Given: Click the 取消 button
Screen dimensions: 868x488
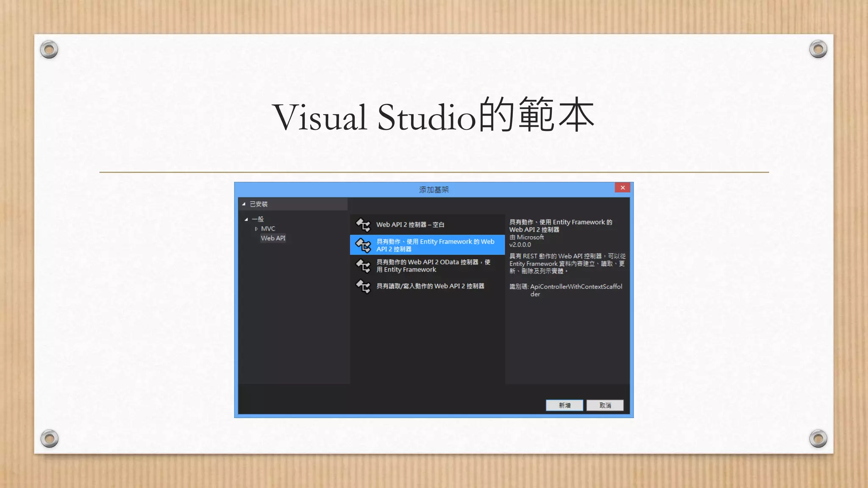Looking at the screenshot, I should tap(605, 405).
